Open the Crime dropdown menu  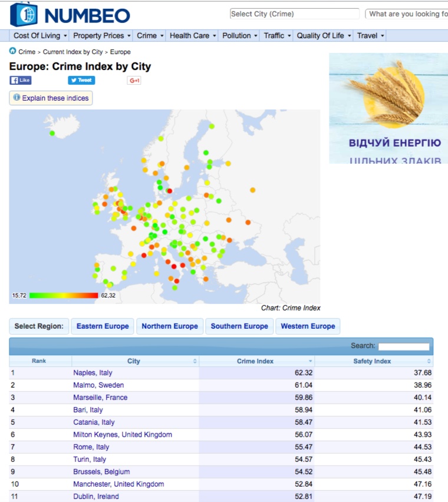coord(150,35)
